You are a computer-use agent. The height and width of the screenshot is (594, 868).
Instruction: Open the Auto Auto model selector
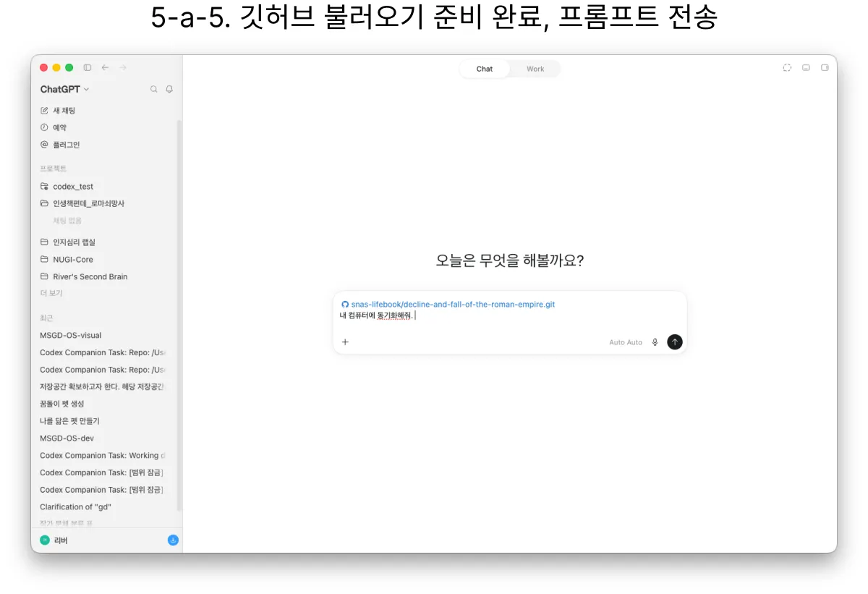click(626, 342)
